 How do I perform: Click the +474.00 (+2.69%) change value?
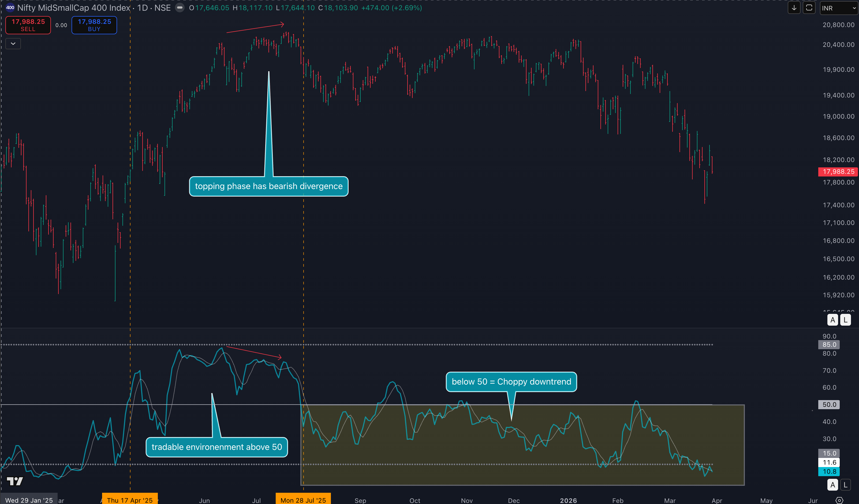(391, 8)
